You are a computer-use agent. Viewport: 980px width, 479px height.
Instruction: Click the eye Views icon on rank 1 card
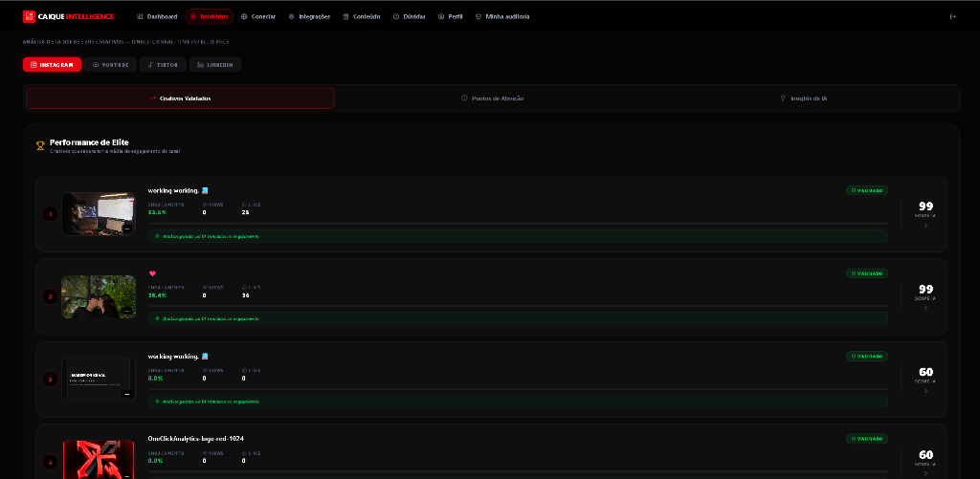205,205
